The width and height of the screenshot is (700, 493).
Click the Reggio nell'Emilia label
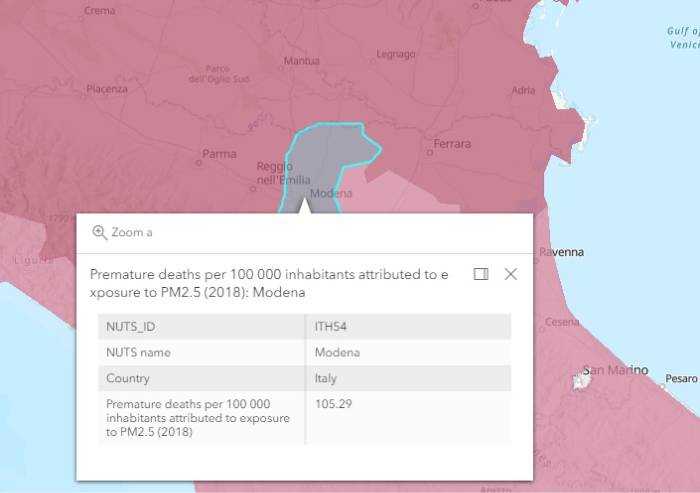click(274, 172)
